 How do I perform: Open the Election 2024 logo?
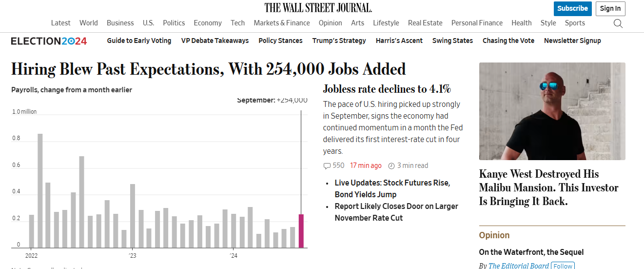(49, 41)
